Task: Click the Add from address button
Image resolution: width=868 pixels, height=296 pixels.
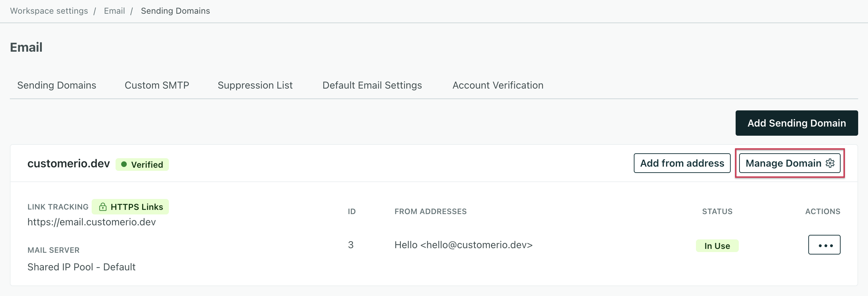Action: pos(682,163)
